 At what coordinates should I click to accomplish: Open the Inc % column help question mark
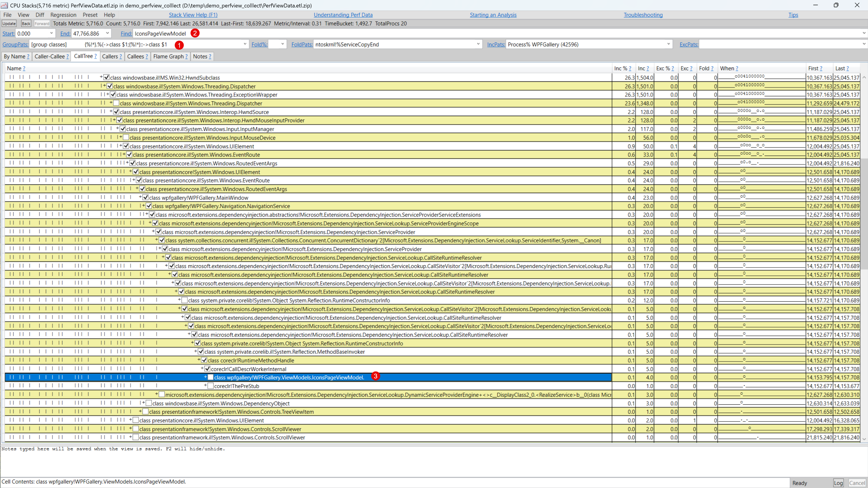(630, 68)
